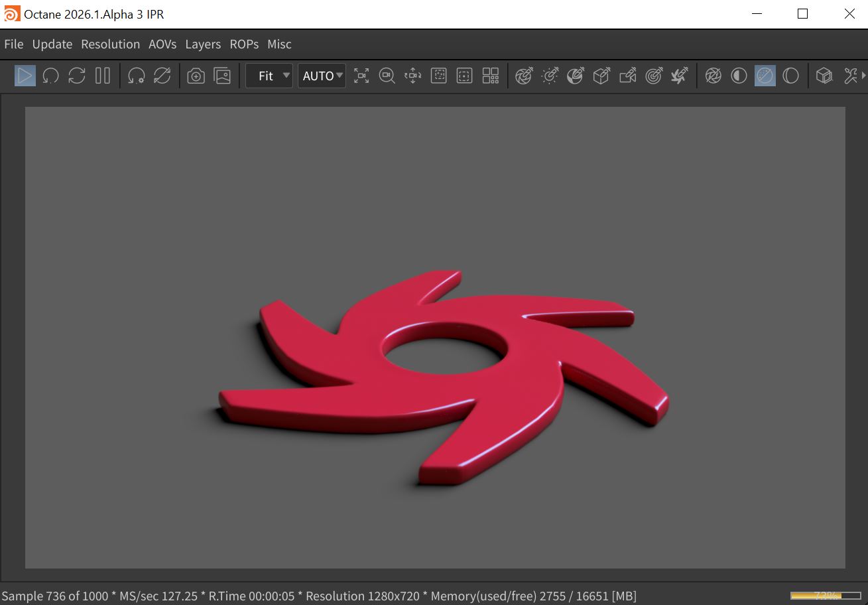The height and width of the screenshot is (605, 868).
Task: Select the focus picker target icon
Action: (653, 76)
